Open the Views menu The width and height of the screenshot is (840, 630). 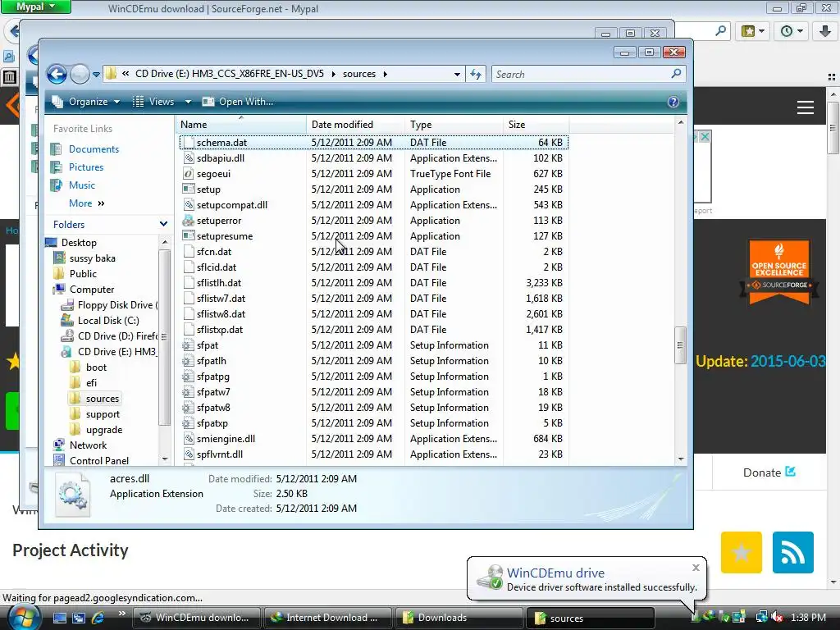[154, 102]
